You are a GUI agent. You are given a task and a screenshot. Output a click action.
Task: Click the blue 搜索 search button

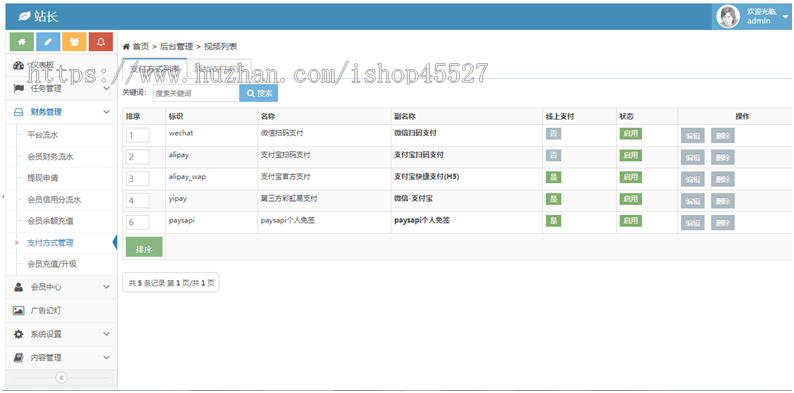click(x=258, y=93)
